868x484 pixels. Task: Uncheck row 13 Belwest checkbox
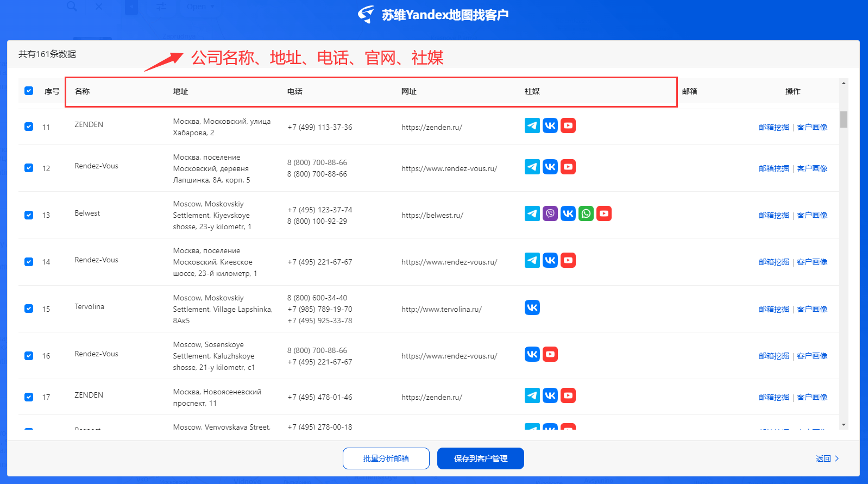point(29,215)
